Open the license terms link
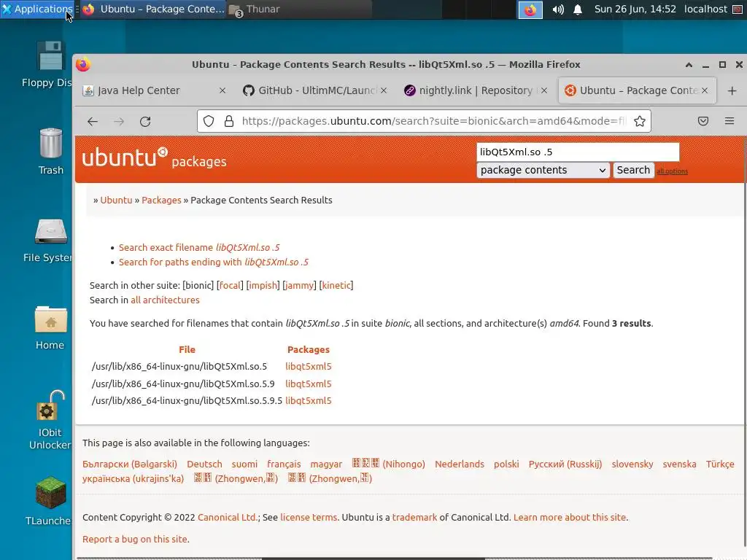 click(309, 517)
